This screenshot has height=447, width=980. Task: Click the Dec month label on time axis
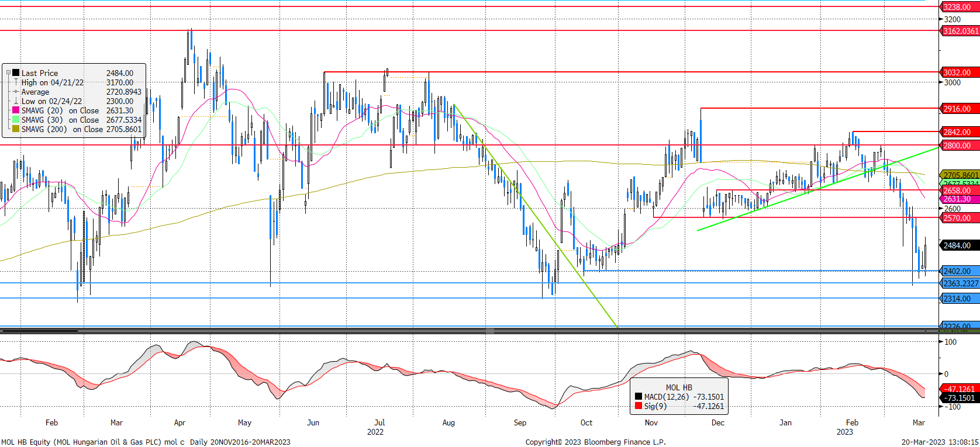718,422
